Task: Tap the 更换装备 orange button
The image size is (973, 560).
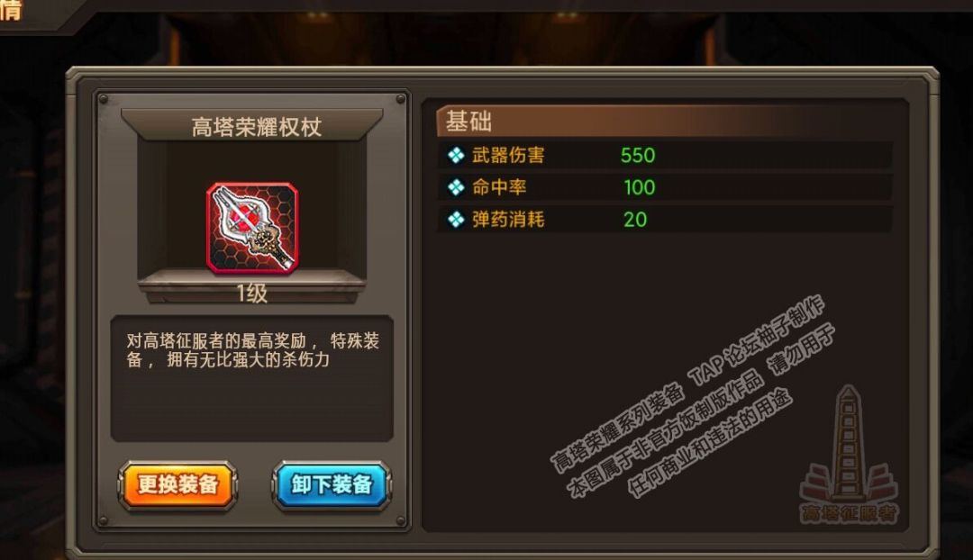Action: point(177,484)
